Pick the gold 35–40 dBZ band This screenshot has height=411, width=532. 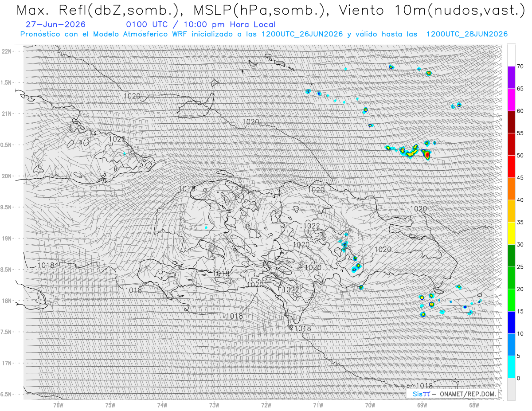[x=511, y=211]
